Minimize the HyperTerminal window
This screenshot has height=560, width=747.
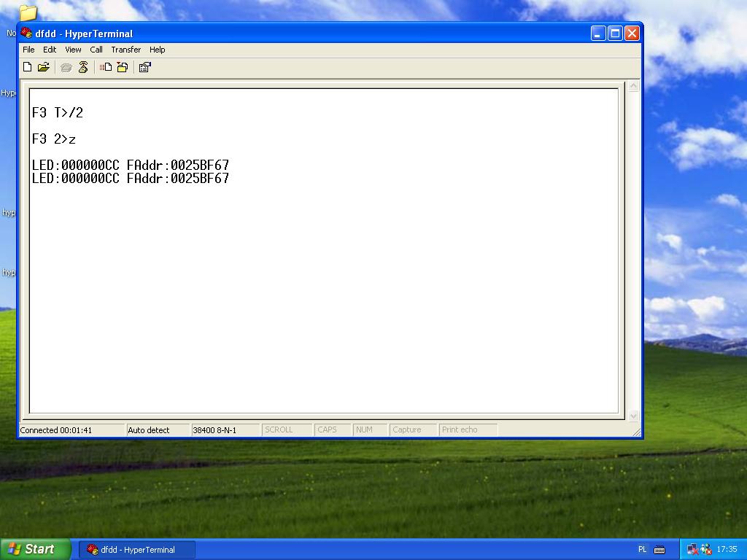coord(598,34)
